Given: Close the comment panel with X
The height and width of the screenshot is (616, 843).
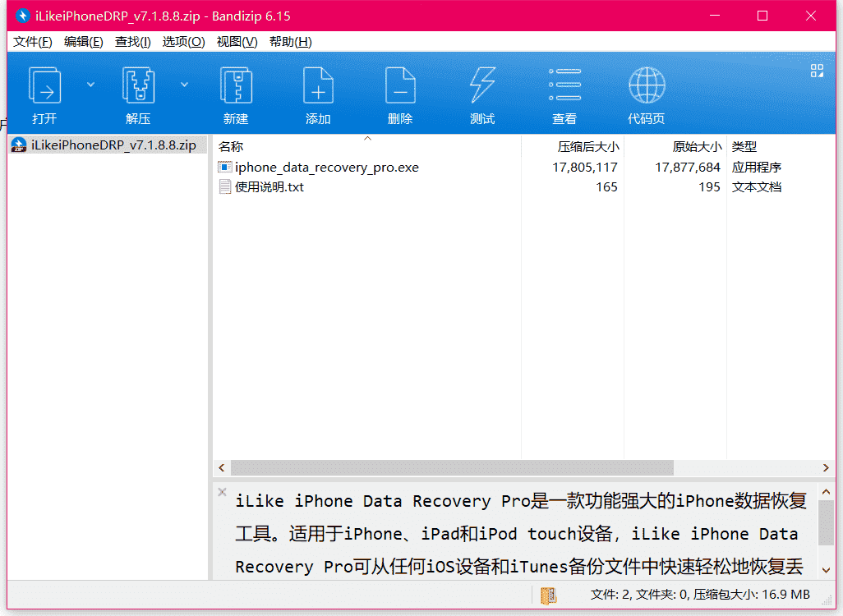Looking at the screenshot, I should click(x=222, y=491).
